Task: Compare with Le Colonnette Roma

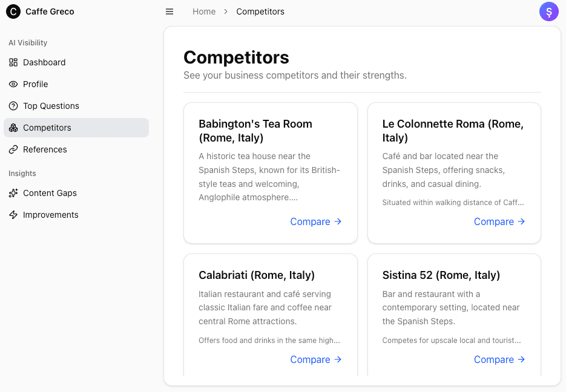Action: point(499,221)
